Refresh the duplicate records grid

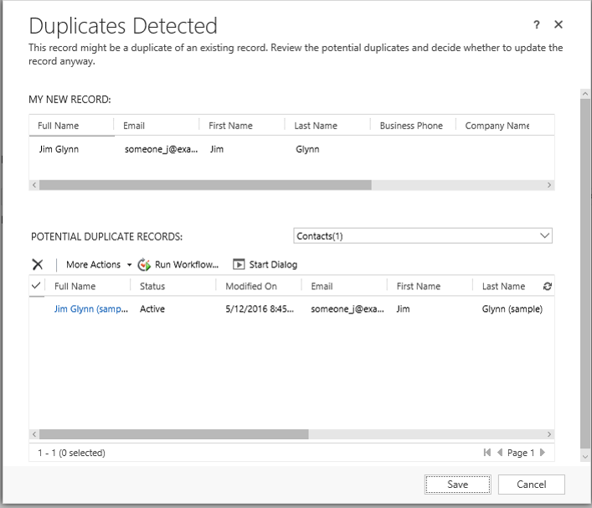click(547, 286)
